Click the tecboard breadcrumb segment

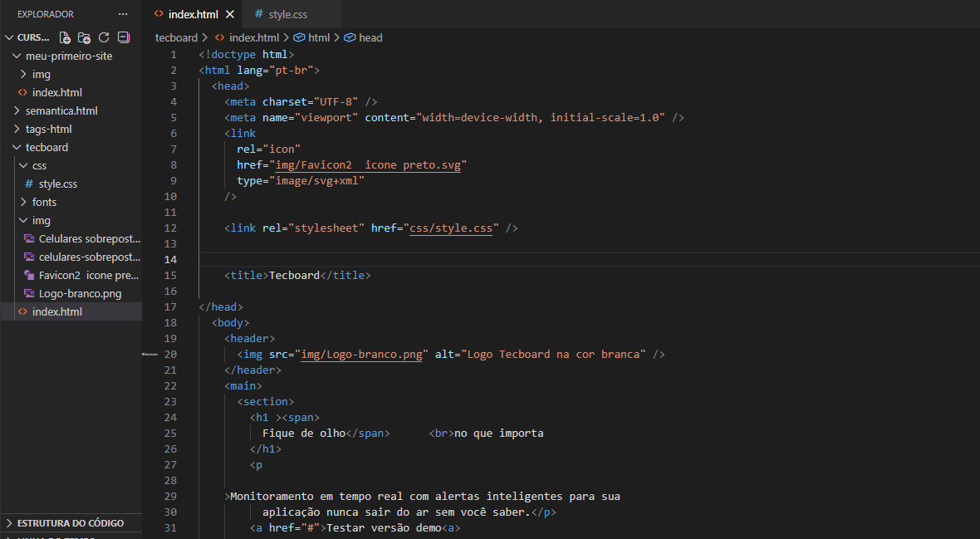click(176, 37)
